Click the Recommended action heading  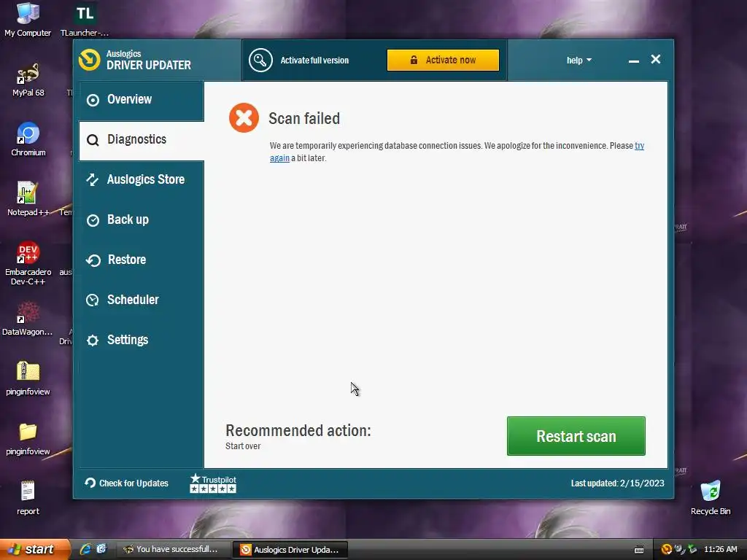click(298, 430)
